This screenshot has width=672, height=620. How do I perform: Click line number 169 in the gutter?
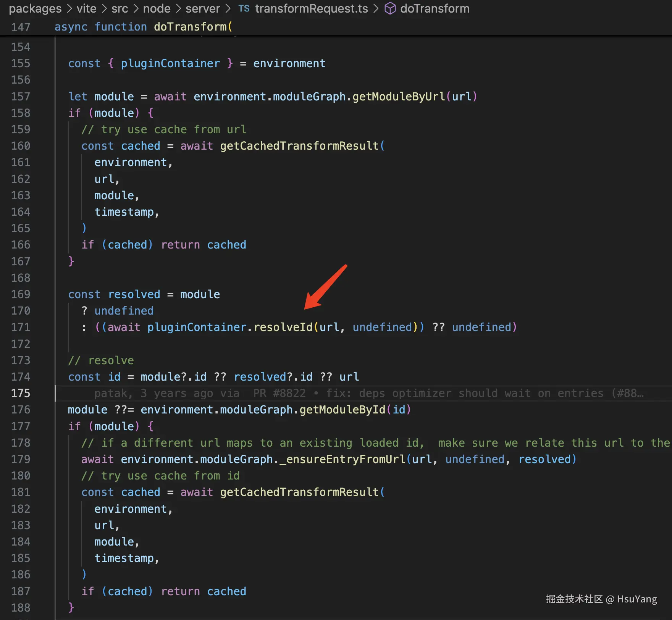21,294
